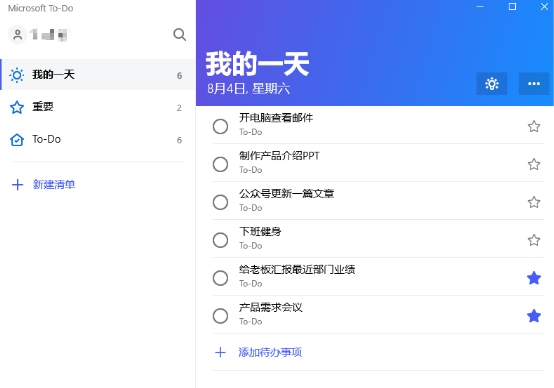The width and height of the screenshot is (554, 388).
Task: Star the 制作产品介绍PPT task
Action: tap(534, 164)
